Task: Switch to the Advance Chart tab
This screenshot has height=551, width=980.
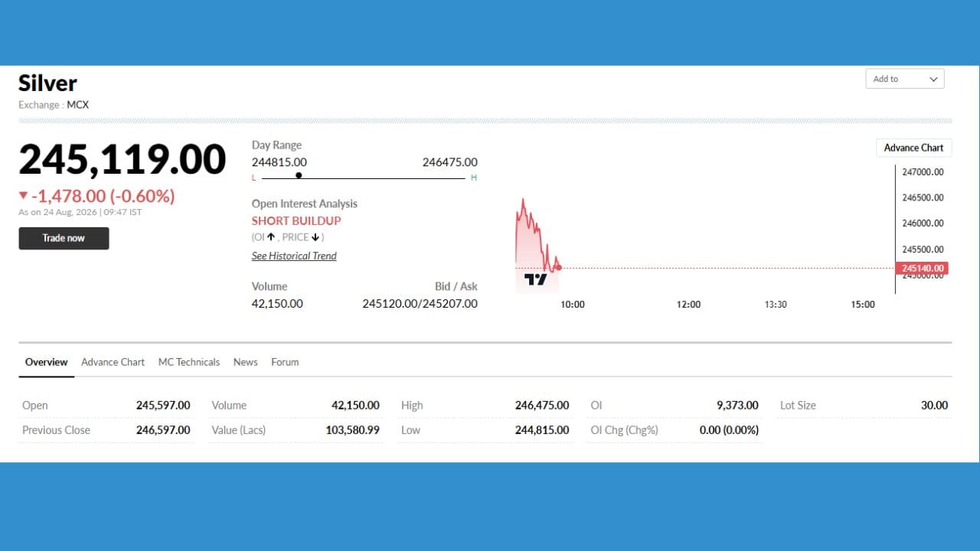Action: pyautogui.click(x=113, y=362)
